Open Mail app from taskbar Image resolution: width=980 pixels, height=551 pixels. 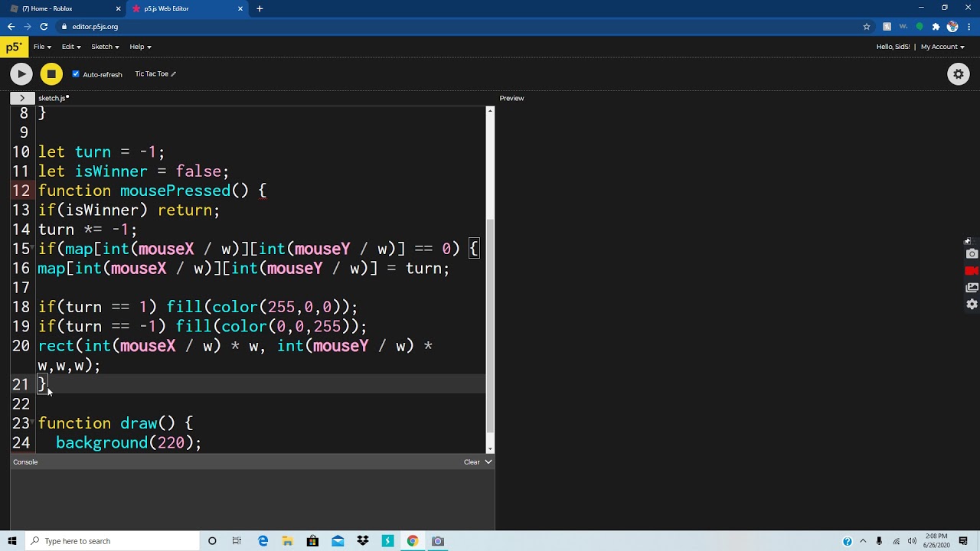(338, 541)
